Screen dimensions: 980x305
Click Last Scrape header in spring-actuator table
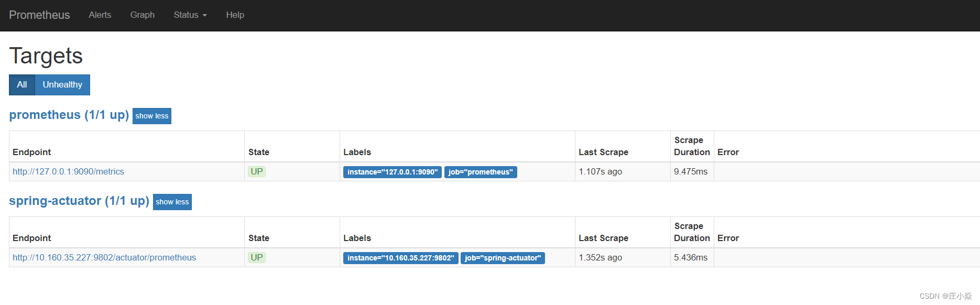604,238
